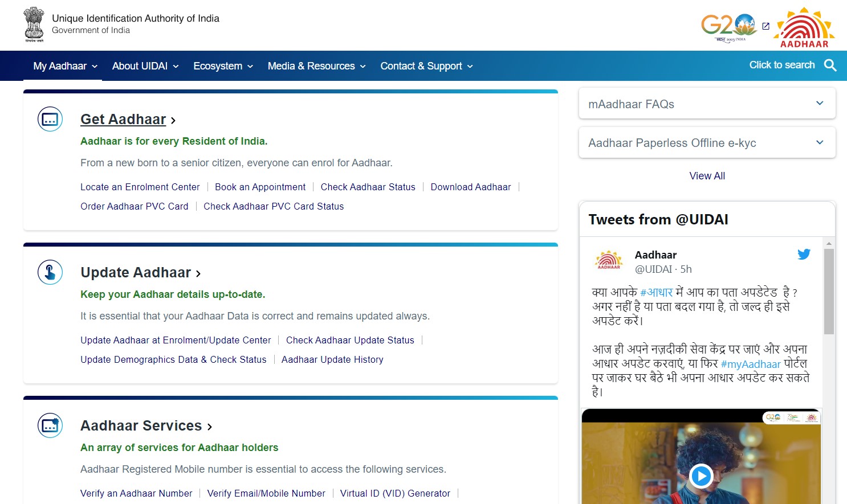Click View All below the FAQ sections
847x504 pixels.
pos(707,175)
